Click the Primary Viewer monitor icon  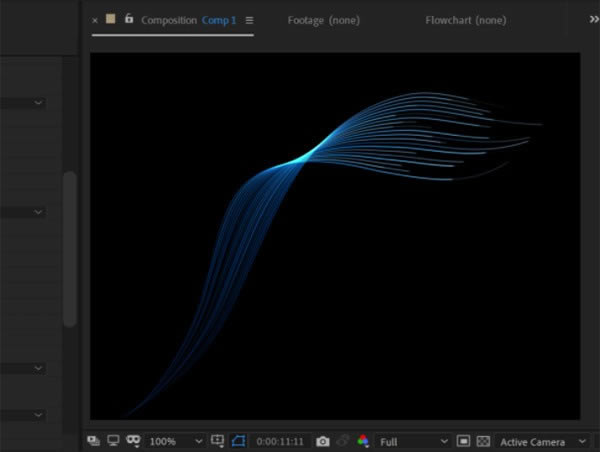click(x=113, y=441)
